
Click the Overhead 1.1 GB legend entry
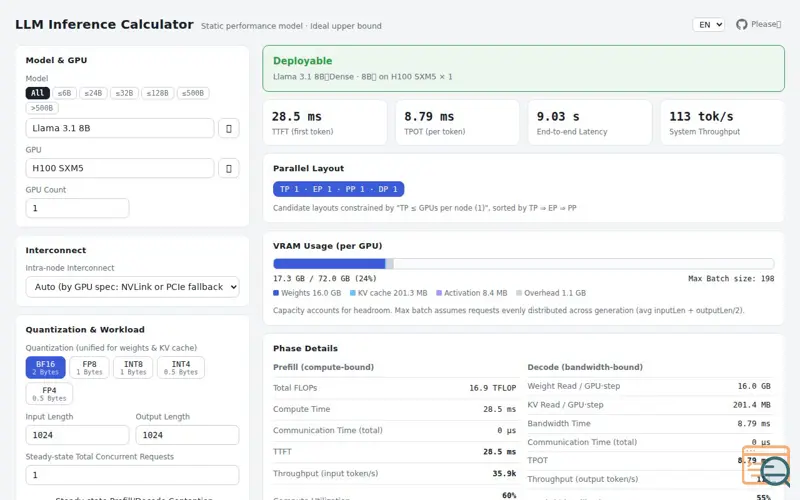[551, 293]
